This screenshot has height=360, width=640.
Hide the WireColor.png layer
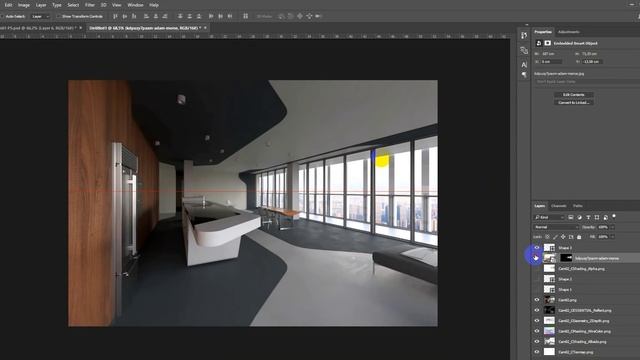point(537,331)
